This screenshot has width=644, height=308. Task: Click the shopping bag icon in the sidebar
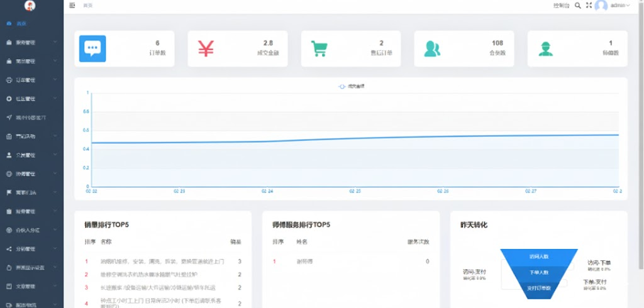click(9, 61)
